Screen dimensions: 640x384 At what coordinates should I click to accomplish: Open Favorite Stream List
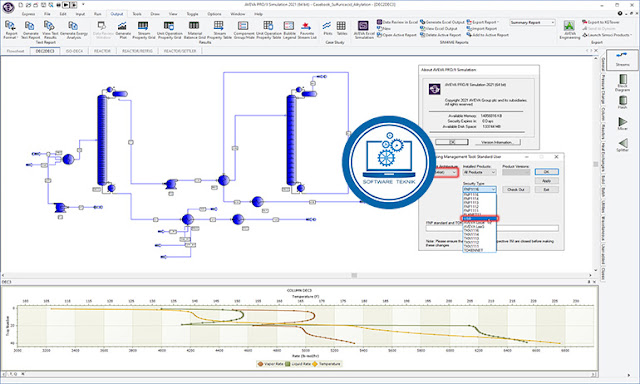click(307, 30)
